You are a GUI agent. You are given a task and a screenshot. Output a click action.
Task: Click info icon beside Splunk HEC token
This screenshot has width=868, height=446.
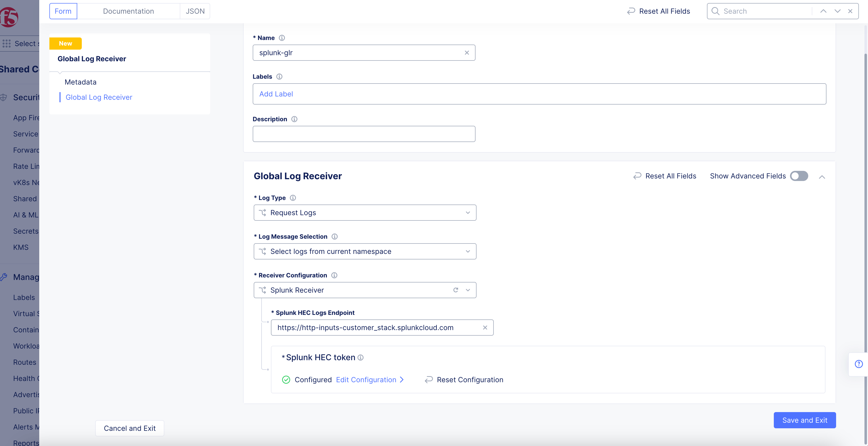[x=361, y=357]
